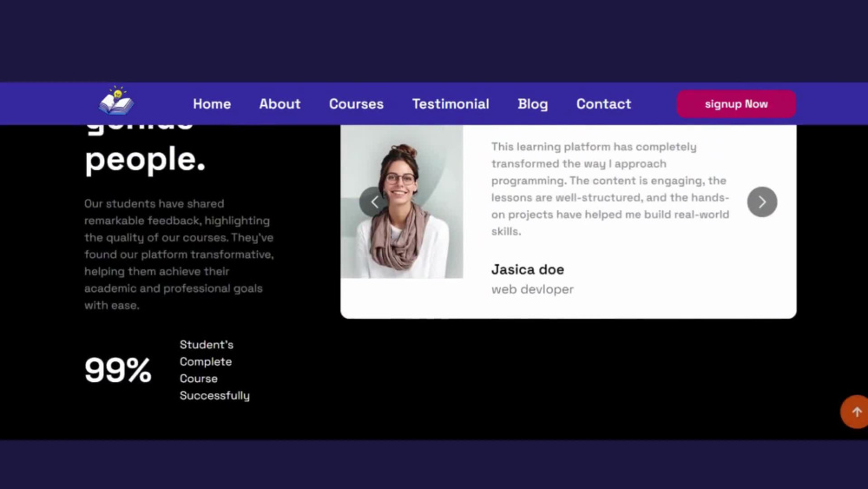Click paragraph starting "Our students have shared"
This screenshot has height=489, width=868.
click(179, 254)
